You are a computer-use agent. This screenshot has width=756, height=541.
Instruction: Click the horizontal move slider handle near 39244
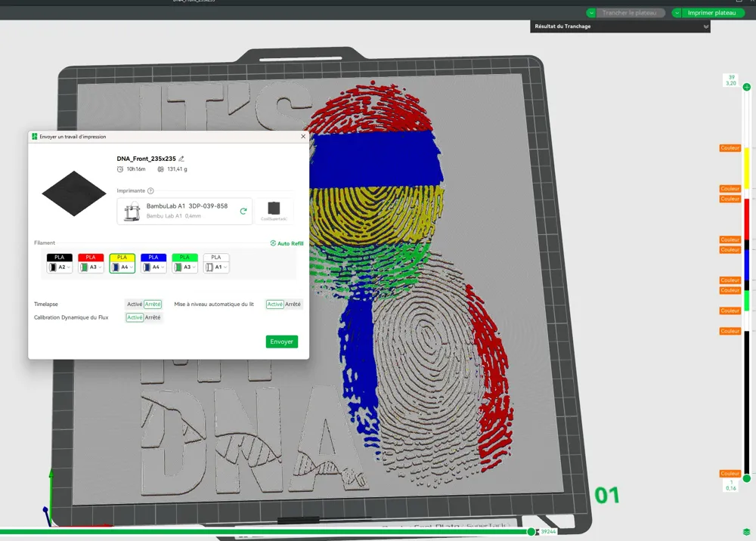pos(531,532)
